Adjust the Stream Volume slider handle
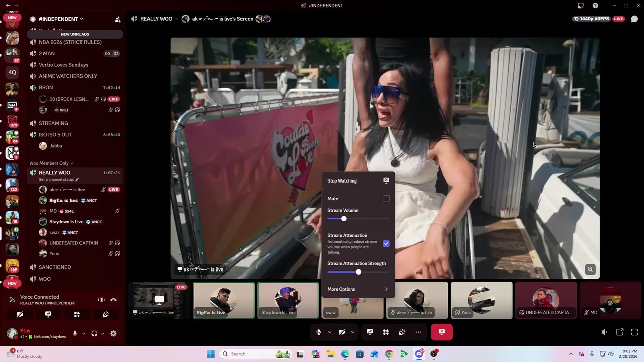This screenshot has height=362, width=644. [x=344, y=219]
